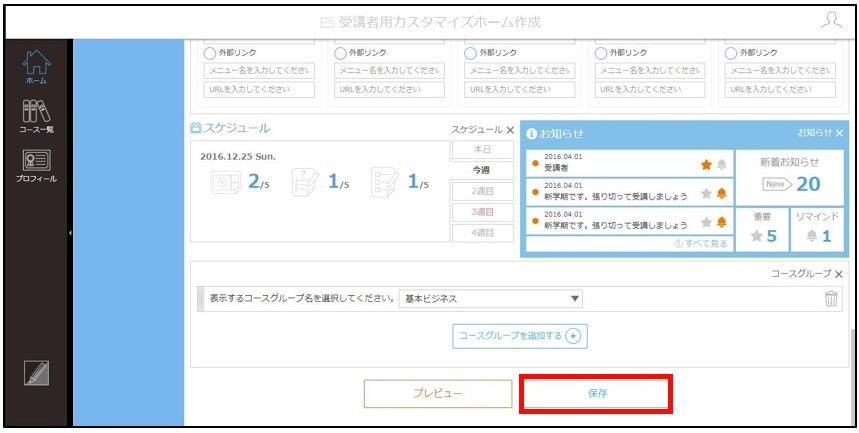
Task: Open the ホーム house icon in sidebar
Action: pyautogui.click(x=36, y=62)
